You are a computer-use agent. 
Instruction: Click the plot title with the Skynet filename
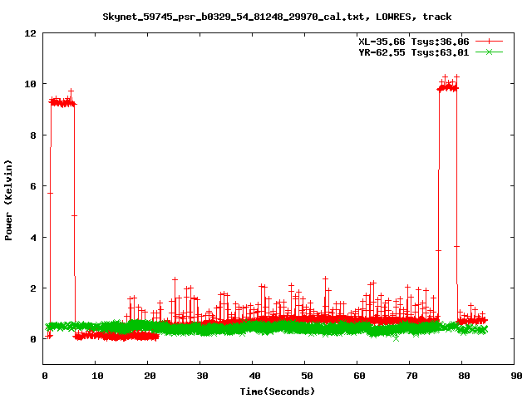[x=277, y=17]
